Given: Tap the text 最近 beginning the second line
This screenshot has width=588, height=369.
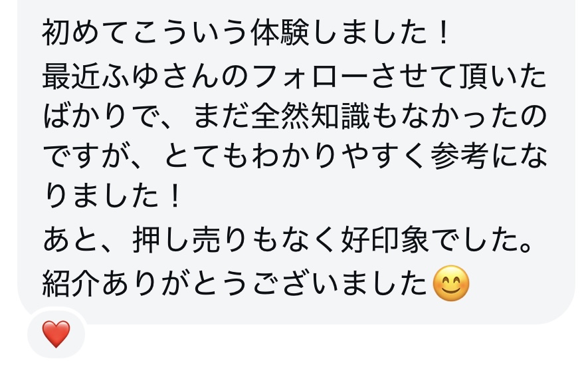Looking at the screenshot, I should pos(71,77).
